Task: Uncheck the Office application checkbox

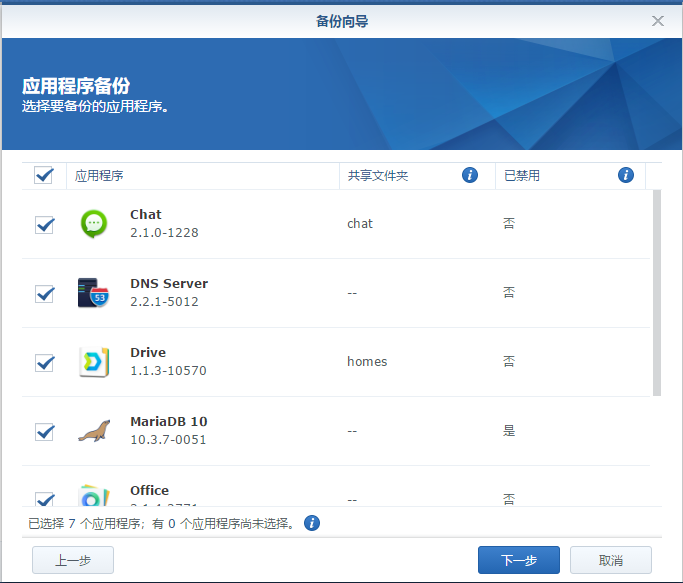Action: pos(44,499)
